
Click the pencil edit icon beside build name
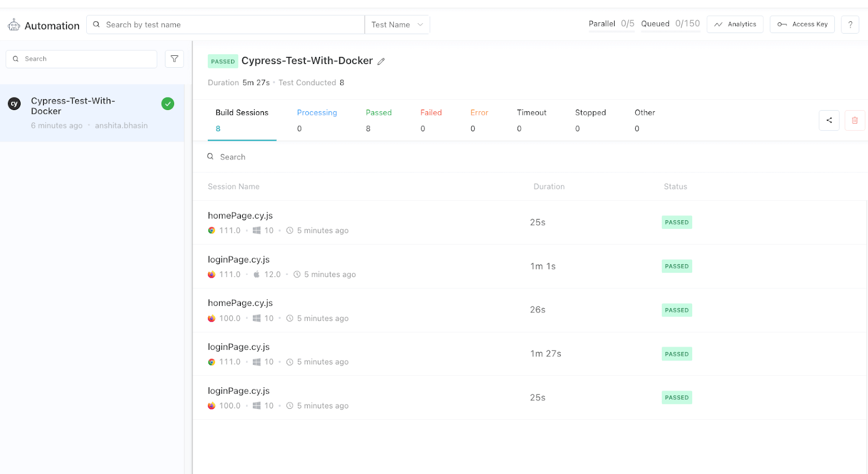click(381, 61)
